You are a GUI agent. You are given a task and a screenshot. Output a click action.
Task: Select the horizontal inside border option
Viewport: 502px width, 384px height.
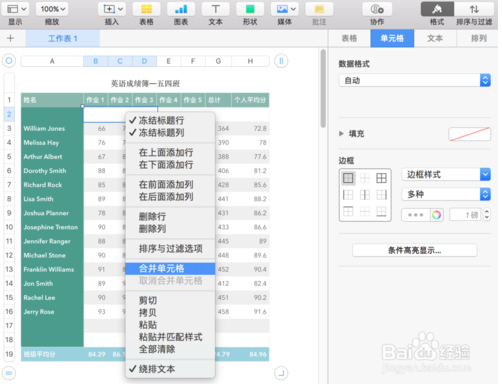click(365, 211)
